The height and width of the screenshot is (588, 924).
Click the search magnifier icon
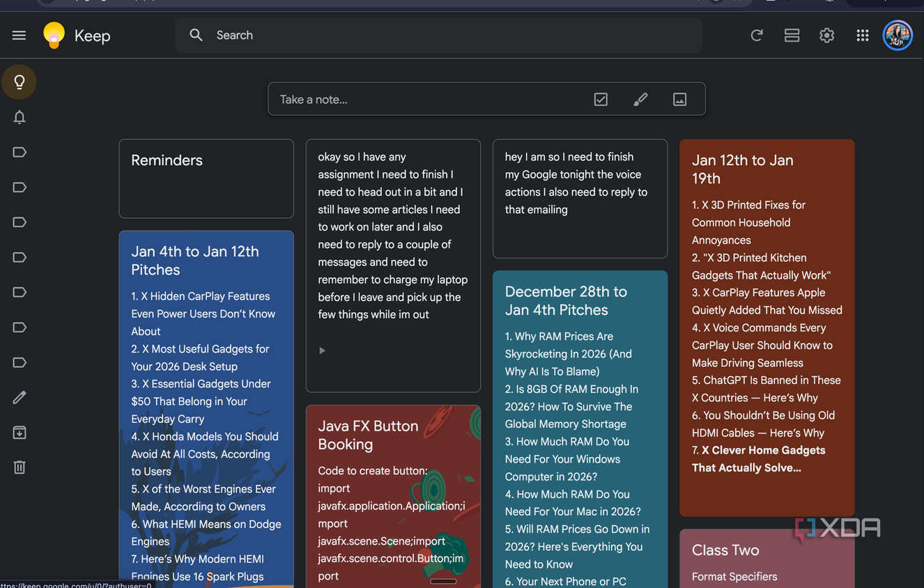point(196,35)
